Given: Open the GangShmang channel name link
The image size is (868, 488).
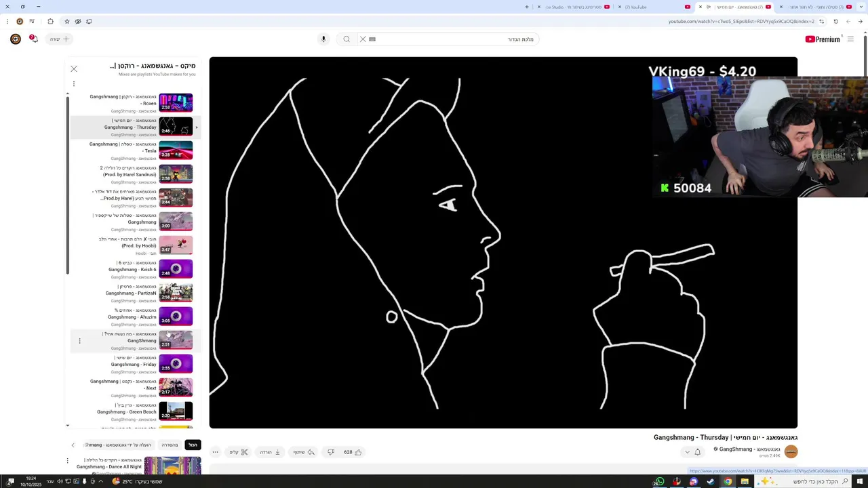Looking at the screenshot, I should 749,449.
